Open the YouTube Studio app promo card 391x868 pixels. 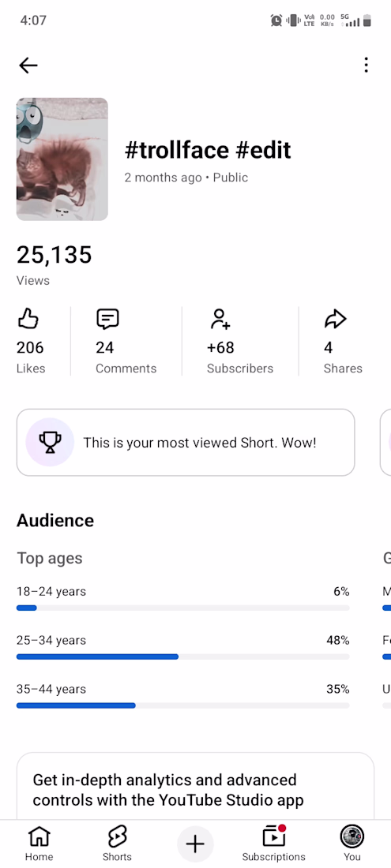click(196, 786)
